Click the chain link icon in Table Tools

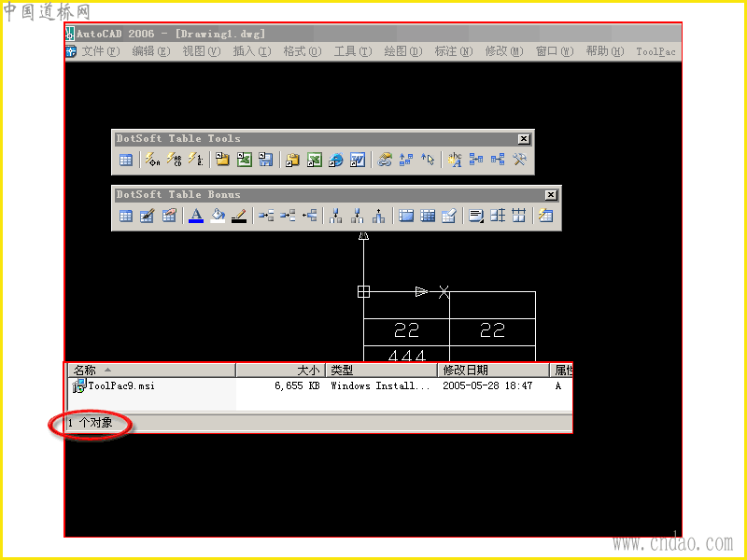coord(385,160)
